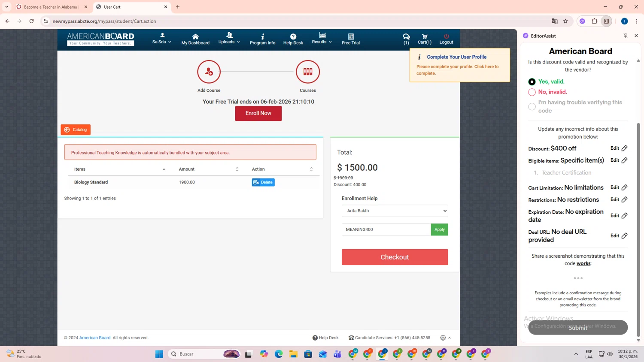Click the American Board logo
Image resolution: width=644 pixels, height=362 pixels.
tap(100, 39)
